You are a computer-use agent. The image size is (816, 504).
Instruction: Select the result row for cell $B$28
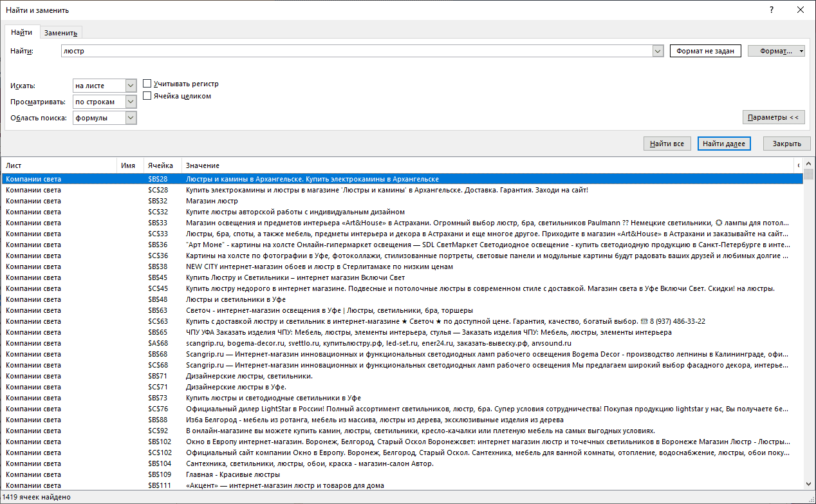point(402,179)
